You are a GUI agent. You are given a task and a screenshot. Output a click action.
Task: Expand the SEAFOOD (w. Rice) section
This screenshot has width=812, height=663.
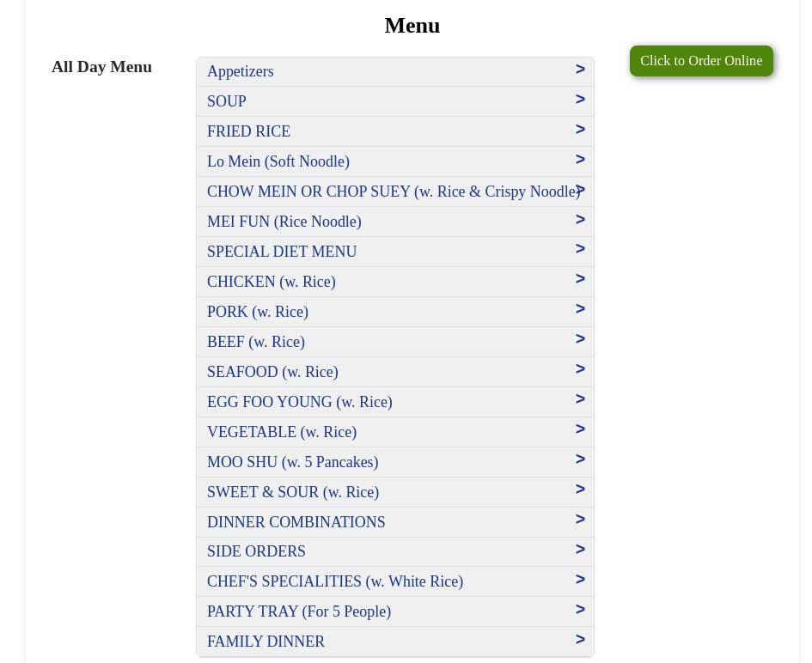point(394,372)
